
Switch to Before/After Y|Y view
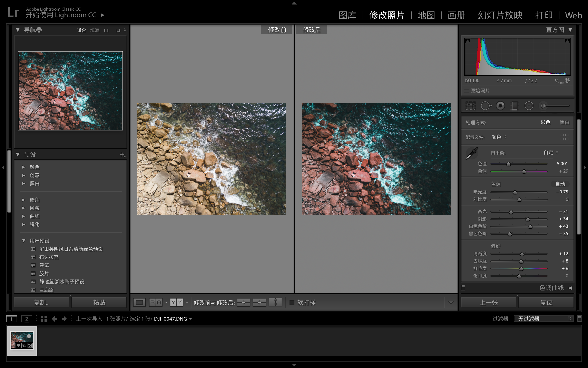176,303
